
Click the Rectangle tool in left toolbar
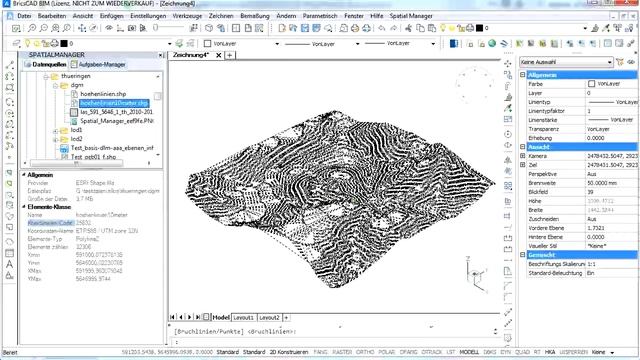[9, 87]
